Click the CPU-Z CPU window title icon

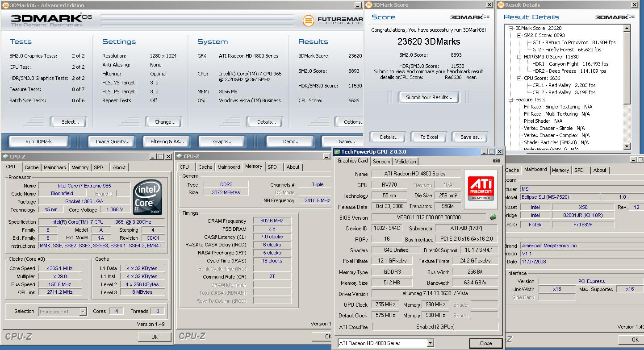coord(5,156)
